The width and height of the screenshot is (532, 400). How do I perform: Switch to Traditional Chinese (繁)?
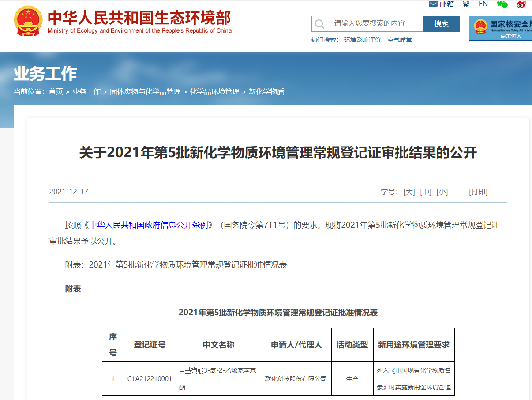point(466,4)
